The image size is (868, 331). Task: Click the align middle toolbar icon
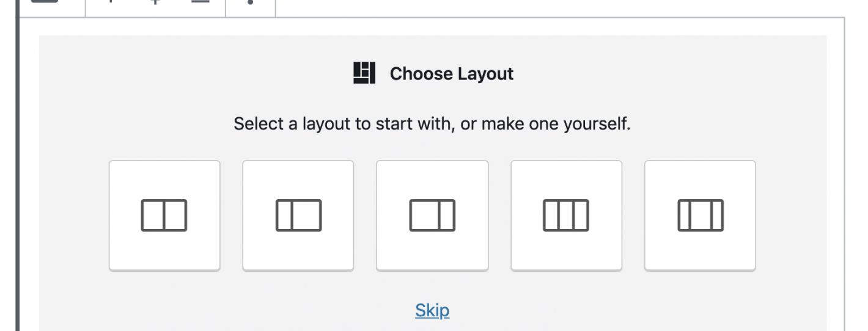tap(155, 2)
